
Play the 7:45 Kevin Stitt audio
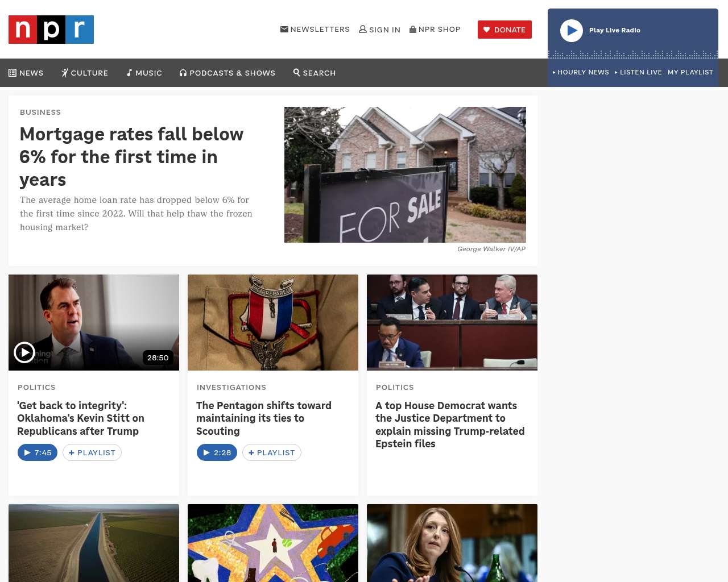coord(38,452)
